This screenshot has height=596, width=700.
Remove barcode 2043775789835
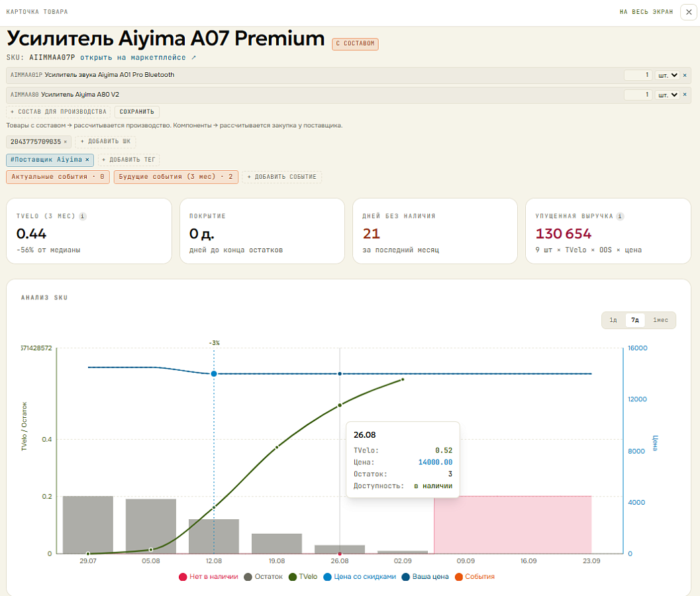point(65,142)
